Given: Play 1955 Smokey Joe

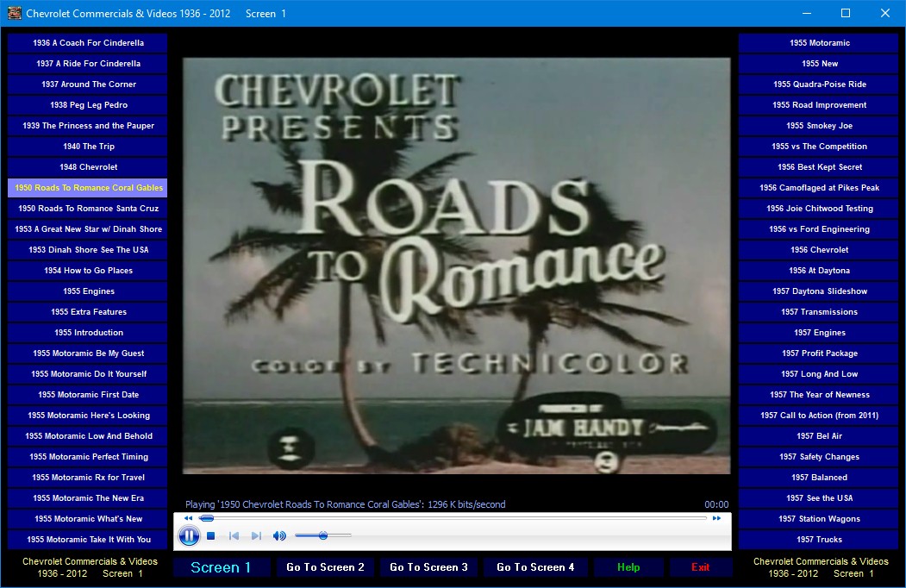Looking at the screenshot, I should [819, 126].
